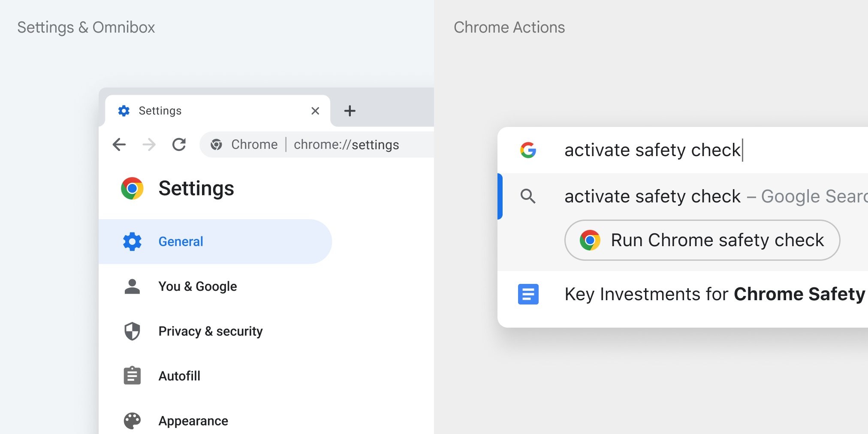Click the Appearance palette icon
Screen dimensions: 868x434
tap(132, 420)
